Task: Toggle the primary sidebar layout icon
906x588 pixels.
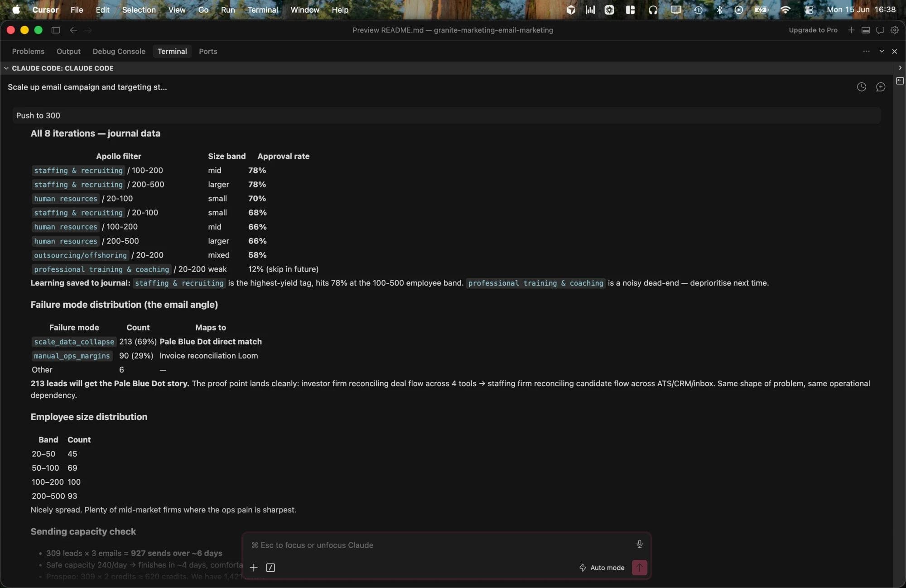Action: [56, 30]
